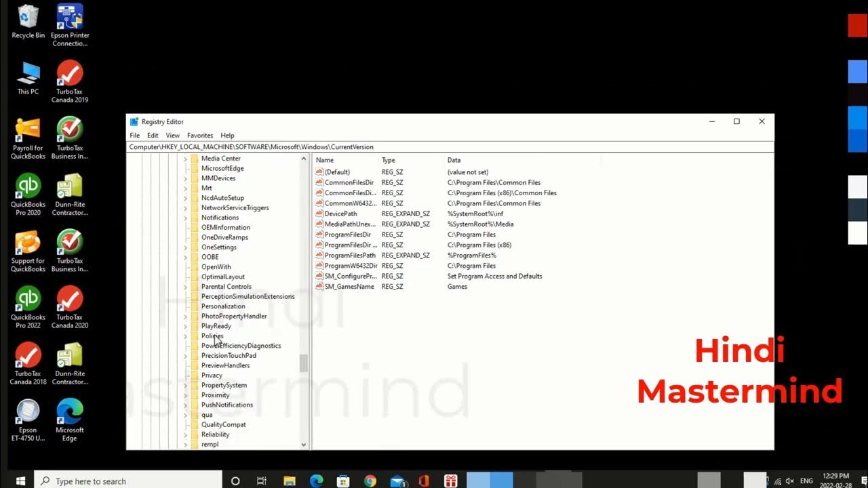Image resolution: width=868 pixels, height=488 pixels.
Task: Select the QualityCompat key in the tree
Action: click(224, 424)
